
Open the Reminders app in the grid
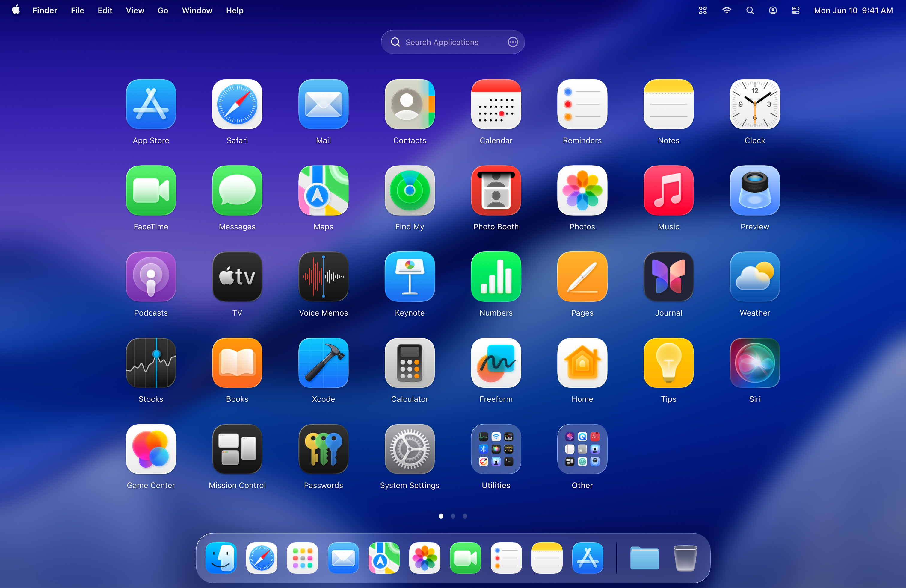click(582, 104)
